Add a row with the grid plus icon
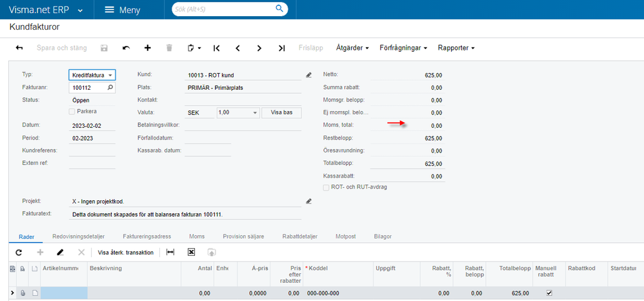 click(x=40, y=253)
